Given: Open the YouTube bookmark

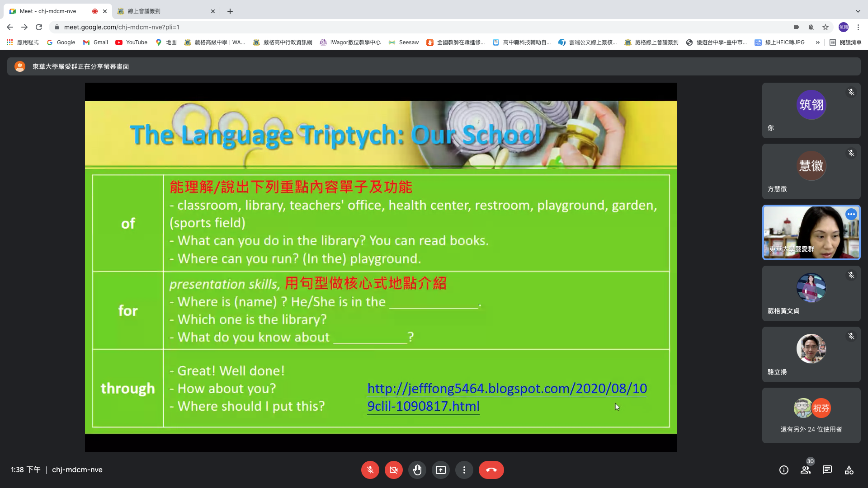Looking at the screenshot, I should [132, 42].
